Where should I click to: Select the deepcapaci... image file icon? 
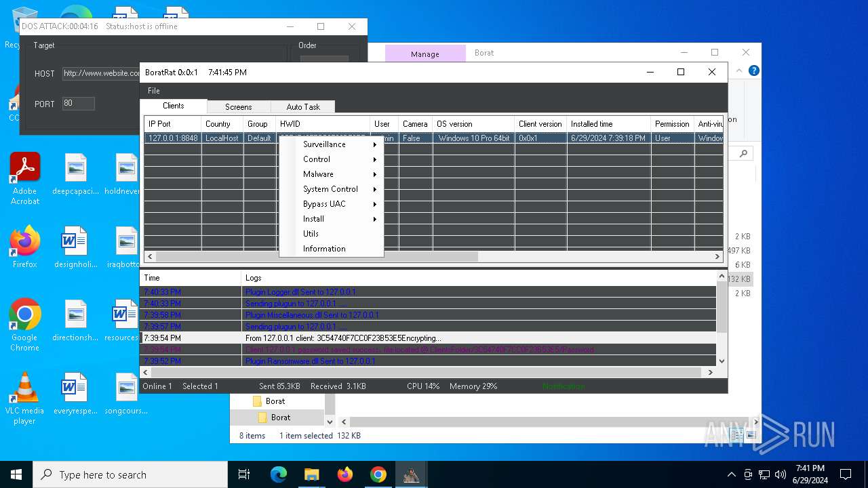pyautogui.click(x=75, y=174)
